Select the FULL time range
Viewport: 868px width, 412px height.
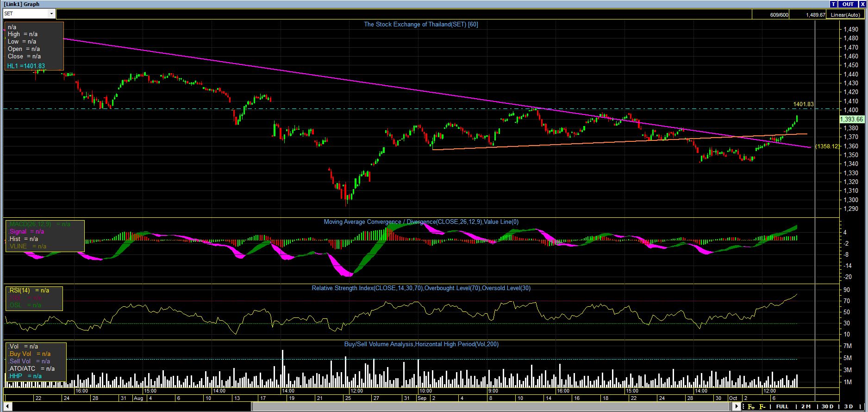[782, 407]
